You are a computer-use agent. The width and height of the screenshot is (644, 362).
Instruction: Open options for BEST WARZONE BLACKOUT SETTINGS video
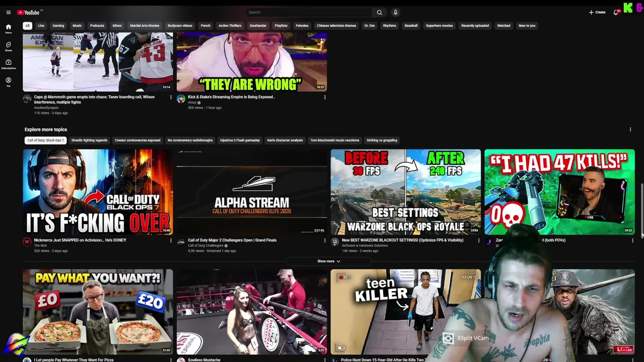pyautogui.click(x=478, y=241)
